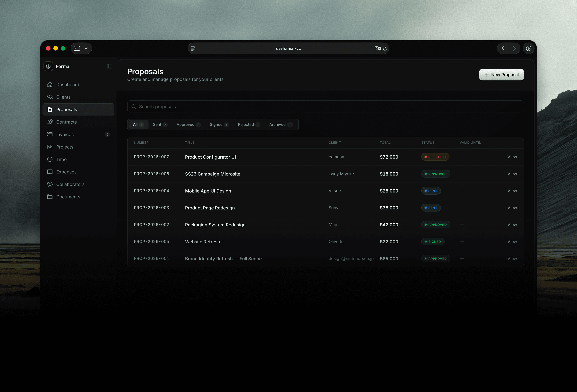Go forward with browser forward arrow
The width and height of the screenshot is (577, 392).
point(514,48)
